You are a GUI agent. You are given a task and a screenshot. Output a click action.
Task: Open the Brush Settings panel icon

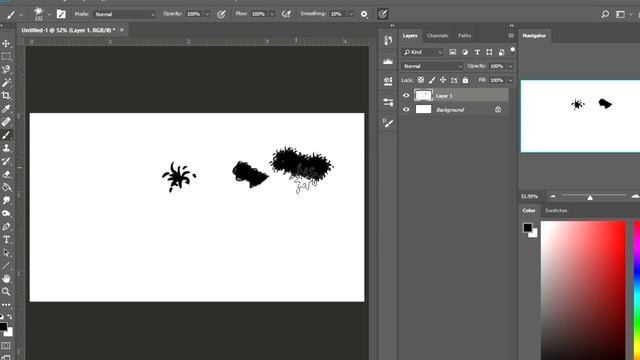click(388, 122)
